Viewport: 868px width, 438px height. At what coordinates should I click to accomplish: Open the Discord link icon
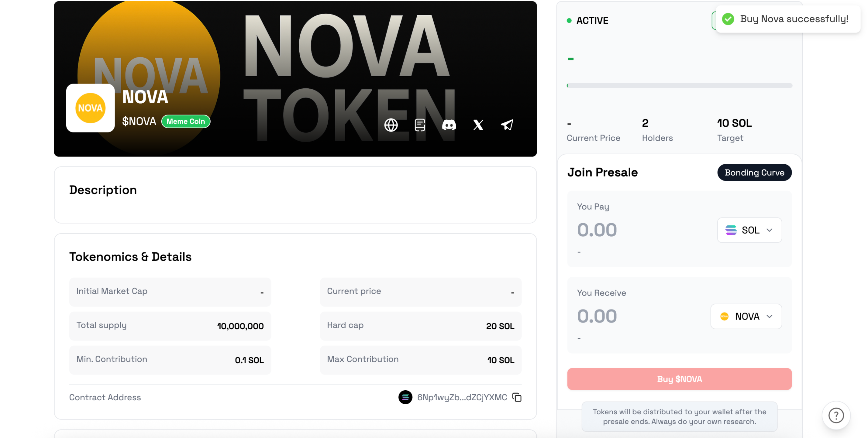point(449,125)
